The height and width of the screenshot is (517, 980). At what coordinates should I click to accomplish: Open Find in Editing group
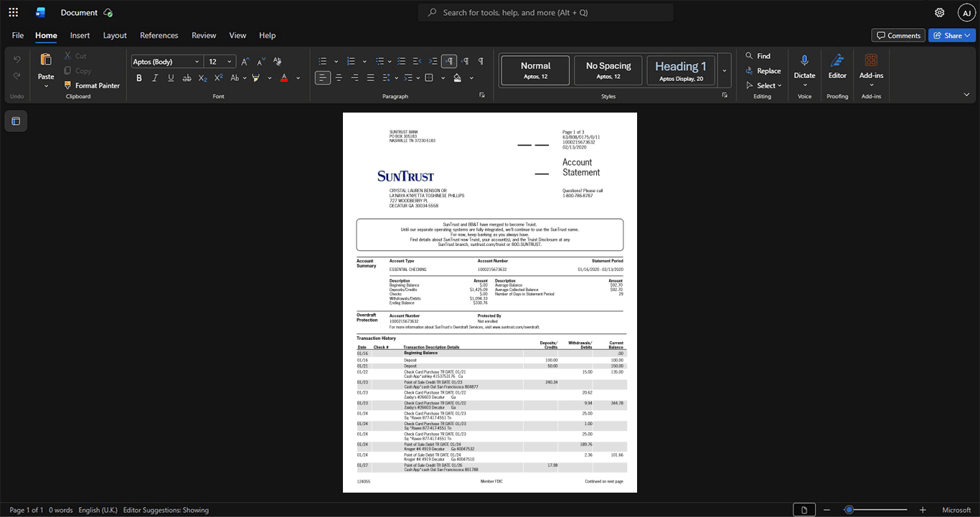[758, 56]
